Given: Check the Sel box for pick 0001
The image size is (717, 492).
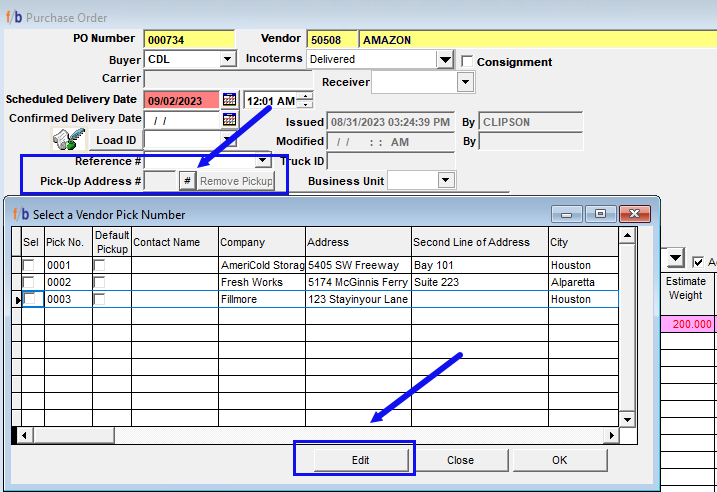Looking at the screenshot, I should coord(32,265).
